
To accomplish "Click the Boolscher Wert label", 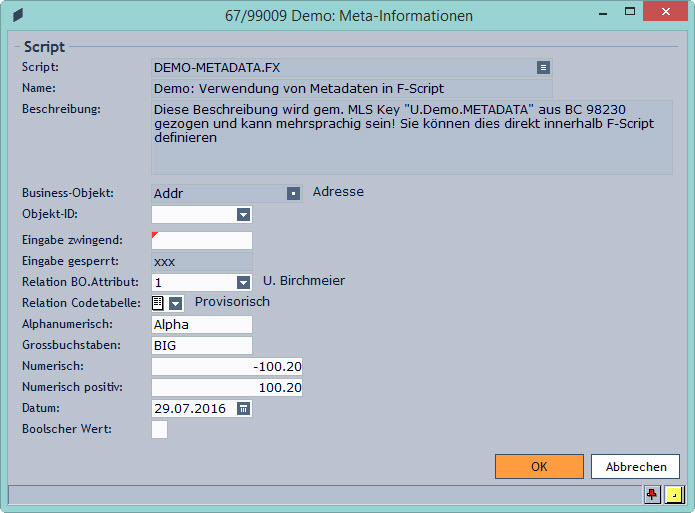I will tap(67, 429).
